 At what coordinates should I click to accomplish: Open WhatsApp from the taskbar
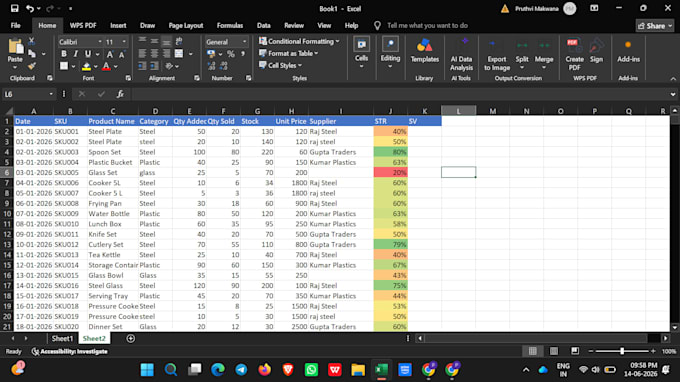(x=311, y=370)
